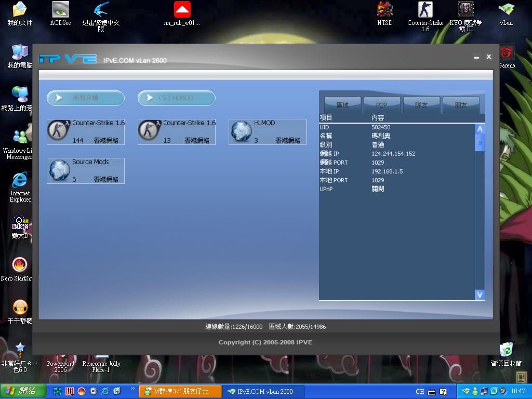This screenshot has width=532, height=399.
Task: Switch to the M群 朋友仔 taskbar window
Action: [180, 392]
